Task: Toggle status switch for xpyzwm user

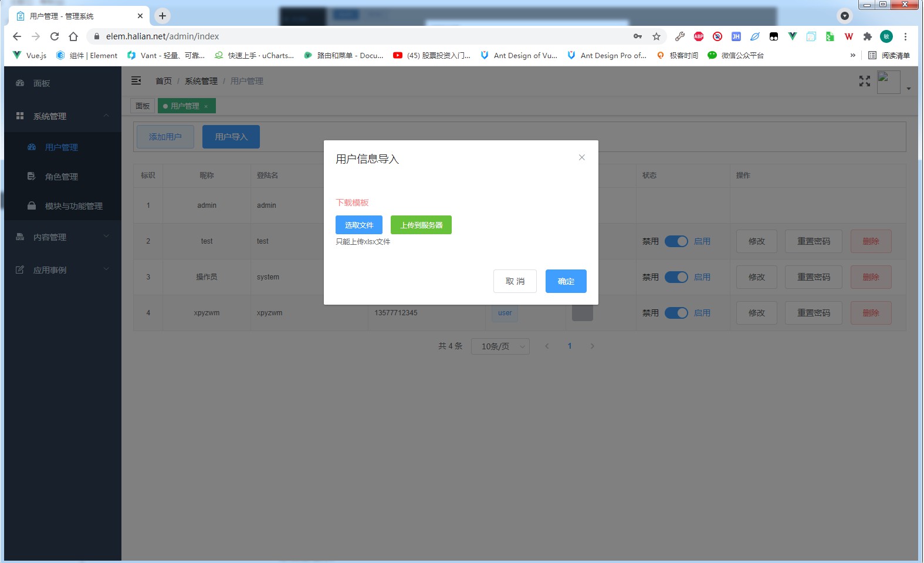Action: click(676, 313)
